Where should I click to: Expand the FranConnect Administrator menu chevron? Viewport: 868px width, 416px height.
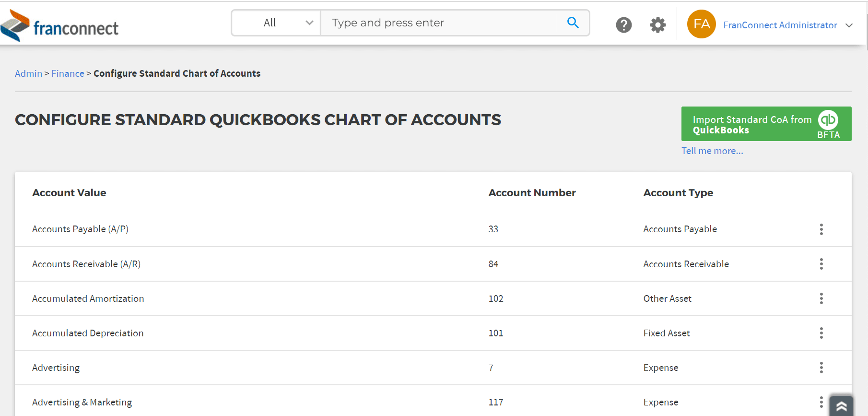coord(849,25)
